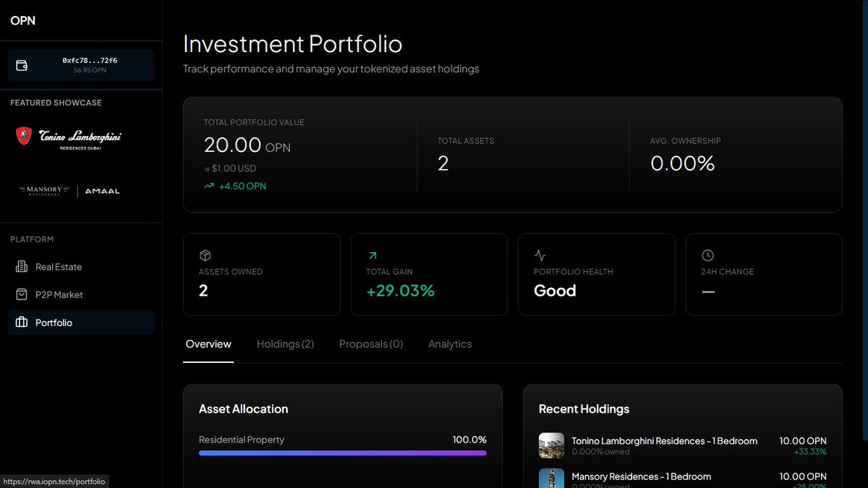Open the Tonino Lamborghini Residences Dubai showcase

(69, 137)
